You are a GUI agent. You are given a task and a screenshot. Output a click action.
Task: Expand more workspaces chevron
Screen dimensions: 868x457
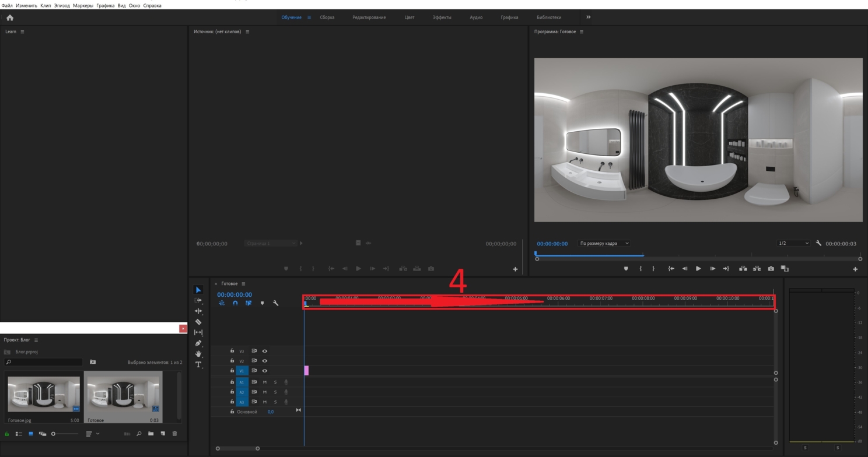coord(588,17)
